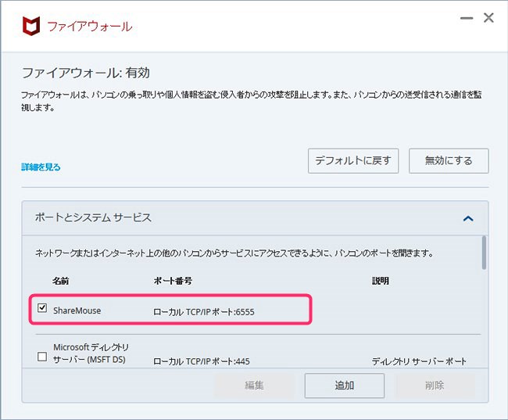
Task: Open the 詳細を見る link
Action: click(41, 167)
